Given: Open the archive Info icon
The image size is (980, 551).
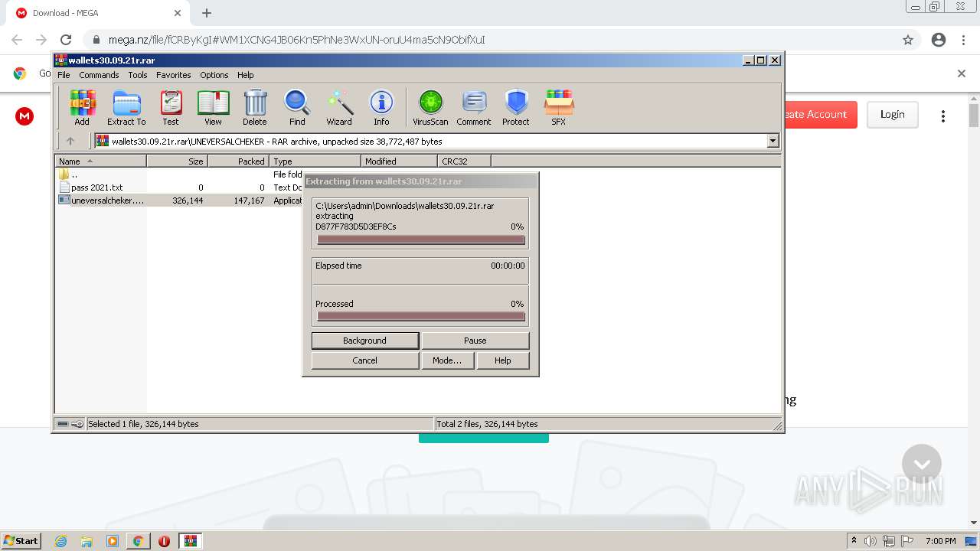Looking at the screenshot, I should 381,107.
